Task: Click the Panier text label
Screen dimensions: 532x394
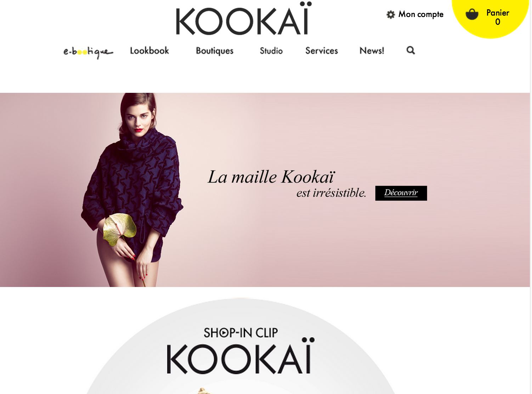Action: pyautogui.click(x=498, y=13)
